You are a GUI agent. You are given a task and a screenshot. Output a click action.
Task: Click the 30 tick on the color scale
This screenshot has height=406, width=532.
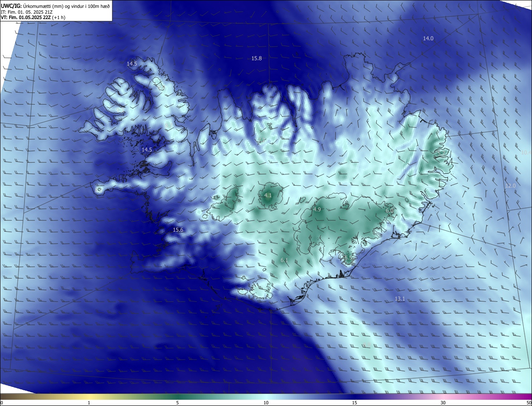click(x=443, y=403)
